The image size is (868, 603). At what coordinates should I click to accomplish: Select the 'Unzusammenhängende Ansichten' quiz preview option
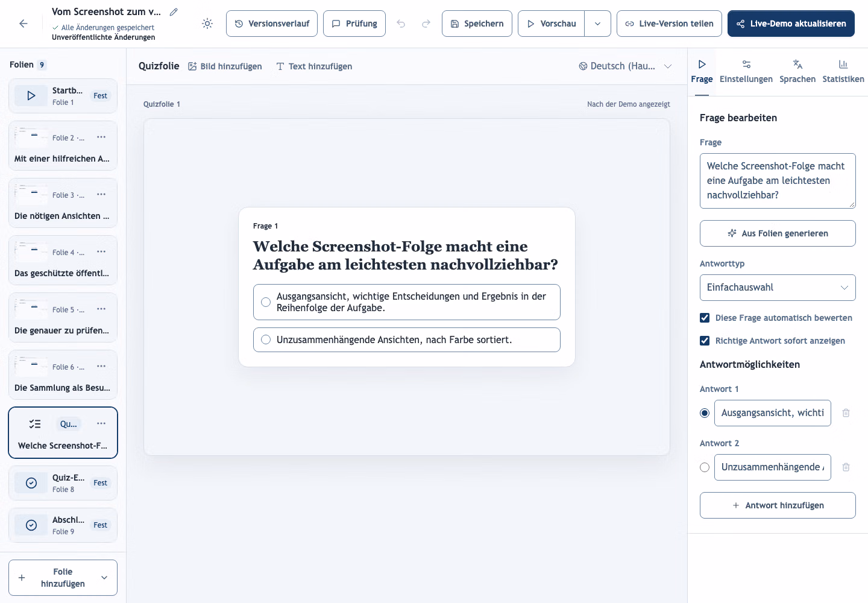coord(407,340)
